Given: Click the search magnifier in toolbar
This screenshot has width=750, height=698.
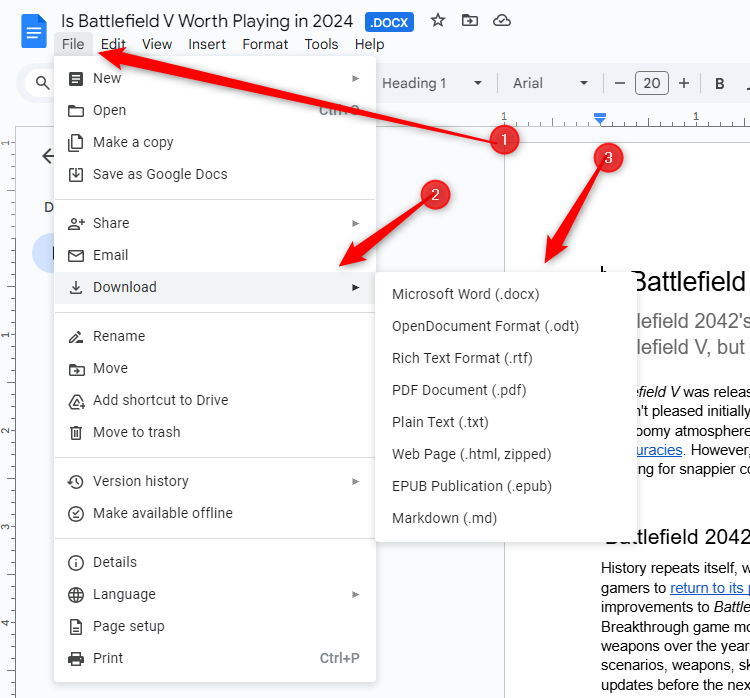Looking at the screenshot, I should coord(43,83).
